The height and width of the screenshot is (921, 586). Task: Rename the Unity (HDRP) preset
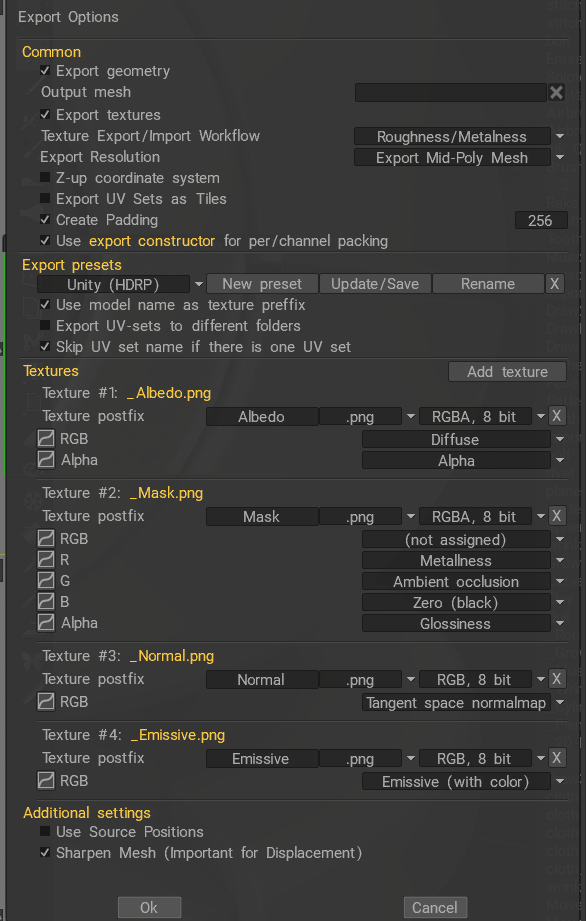488,283
